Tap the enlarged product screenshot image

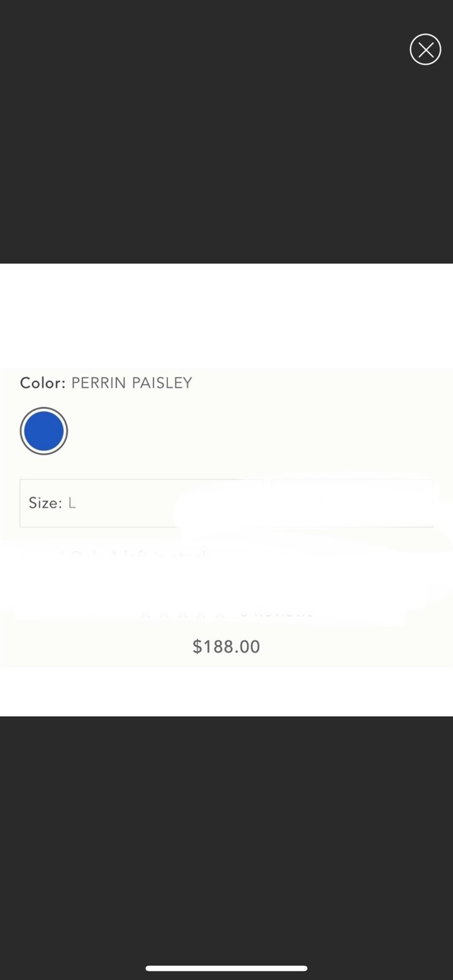click(x=226, y=490)
